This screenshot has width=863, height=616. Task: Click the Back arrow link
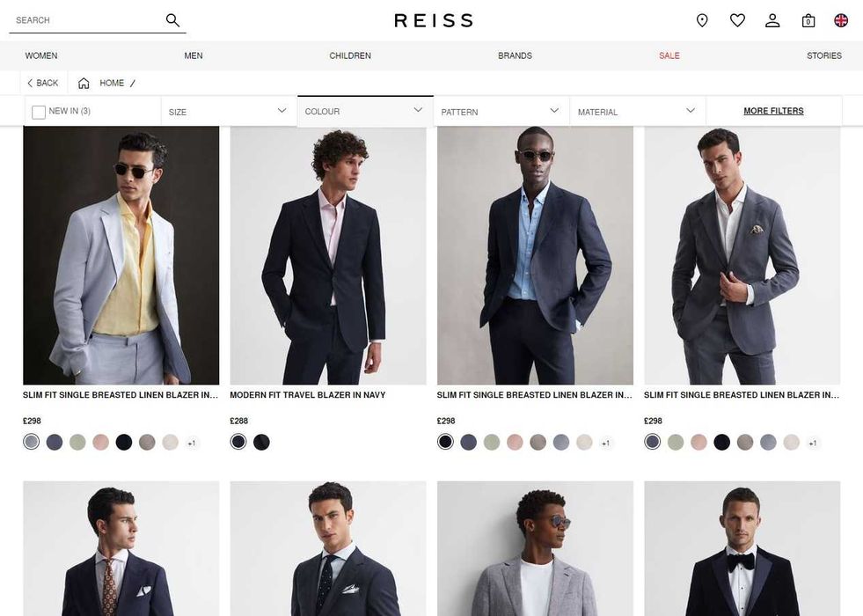[x=42, y=84]
